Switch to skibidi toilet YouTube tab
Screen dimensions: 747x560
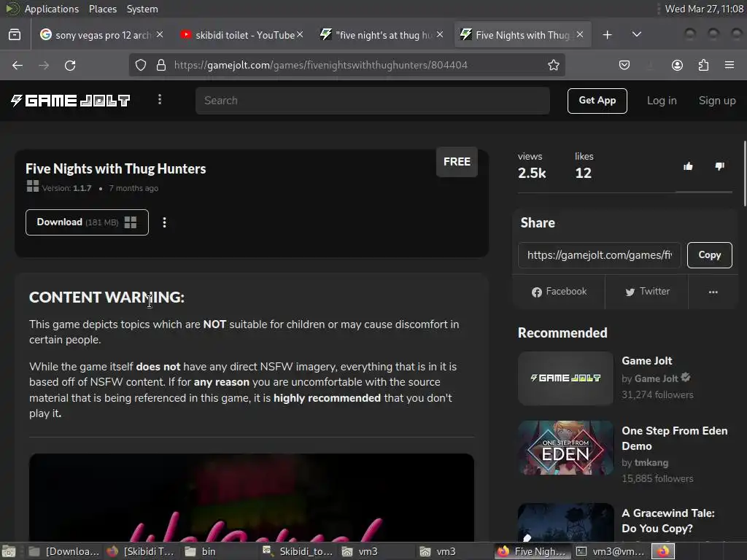click(x=241, y=35)
